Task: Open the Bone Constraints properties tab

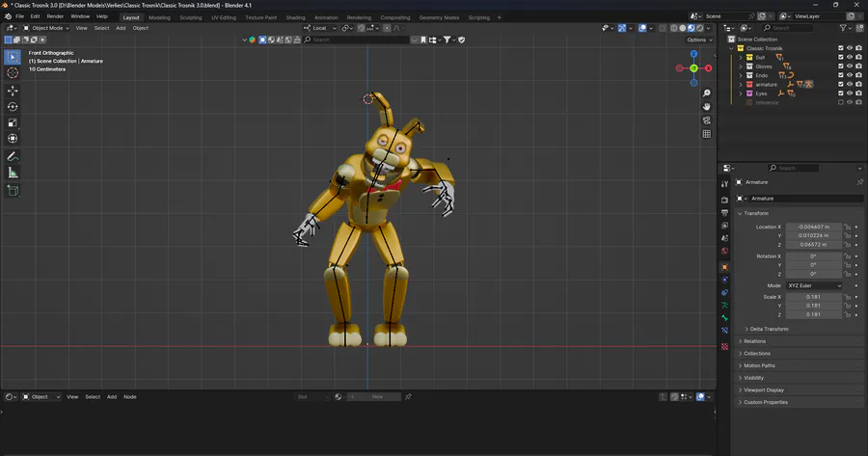Action: tap(724, 331)
